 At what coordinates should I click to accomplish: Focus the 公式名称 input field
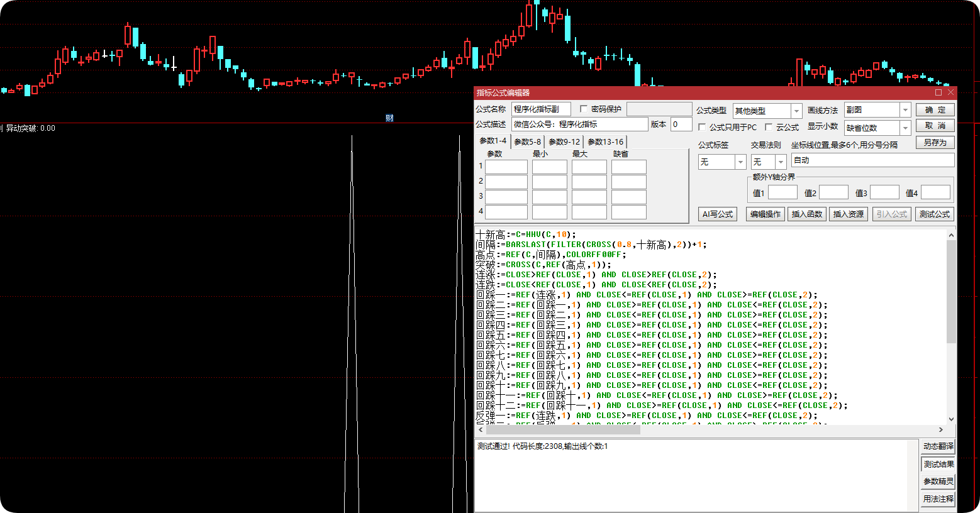coord(541,109)
